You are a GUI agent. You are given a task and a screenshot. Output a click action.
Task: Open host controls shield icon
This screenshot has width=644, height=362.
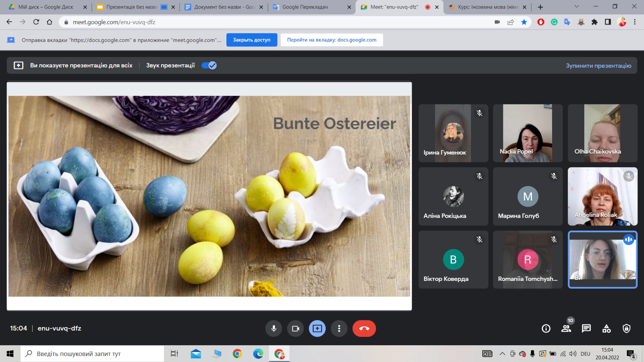coord(626,328)
